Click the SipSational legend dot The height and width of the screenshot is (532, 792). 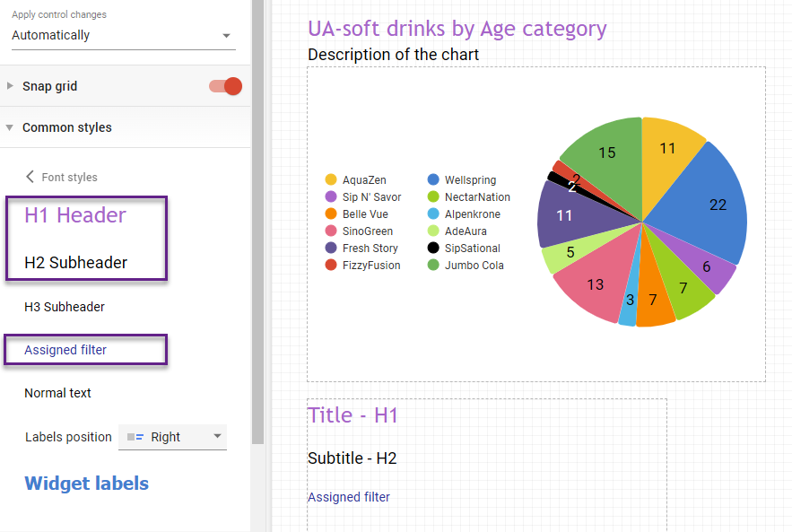tap(432, 248)
